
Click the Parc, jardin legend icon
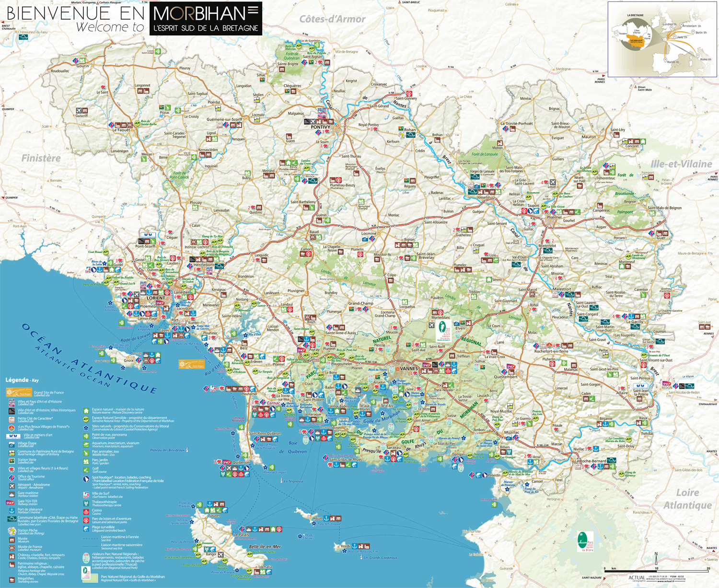click(x=86, y=461)
